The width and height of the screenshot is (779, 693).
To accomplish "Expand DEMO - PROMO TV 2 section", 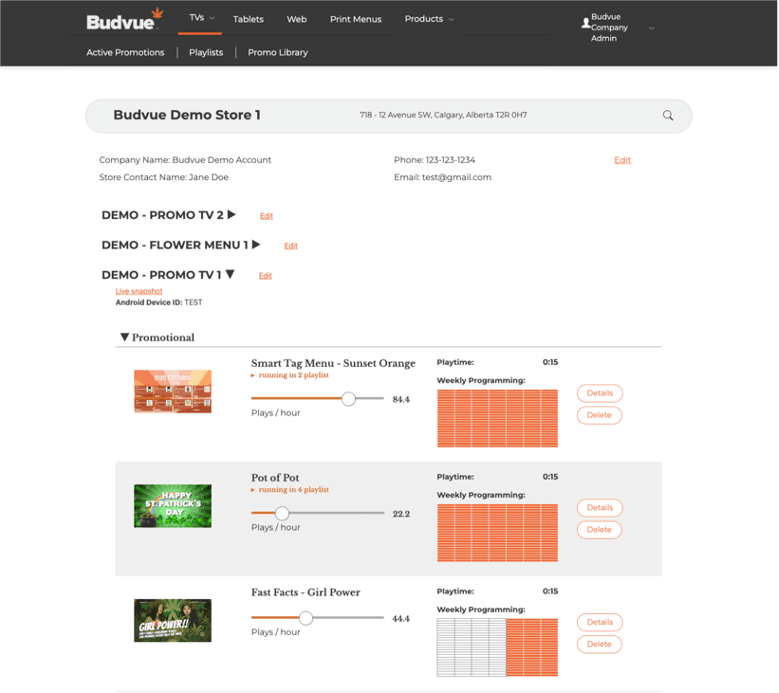I will (232, 215).
